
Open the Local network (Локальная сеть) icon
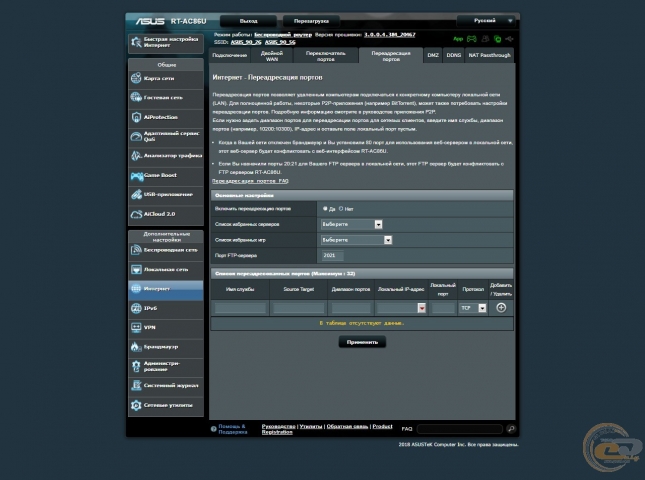(x=136, y=269)
